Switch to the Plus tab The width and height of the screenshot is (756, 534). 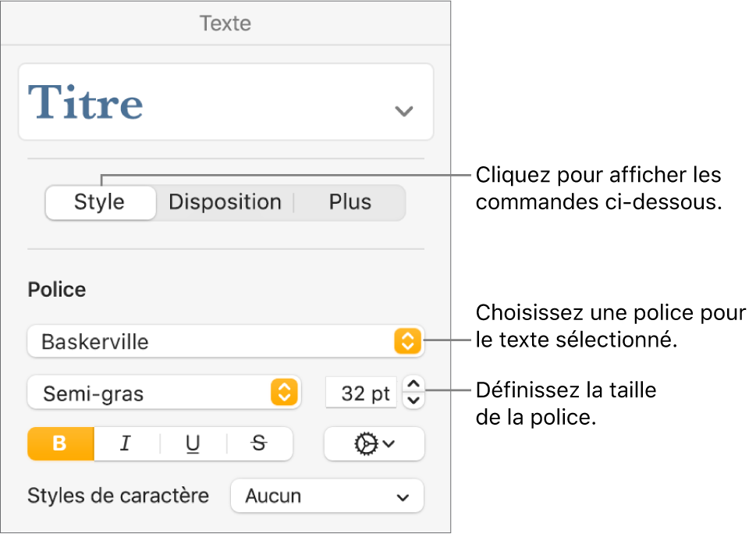click(350, 202)
